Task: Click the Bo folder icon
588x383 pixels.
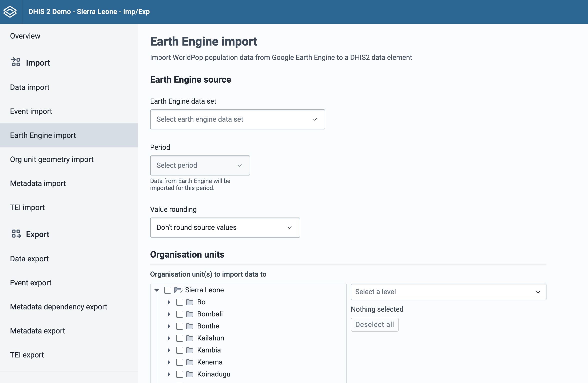Action: tap(190, 302)
